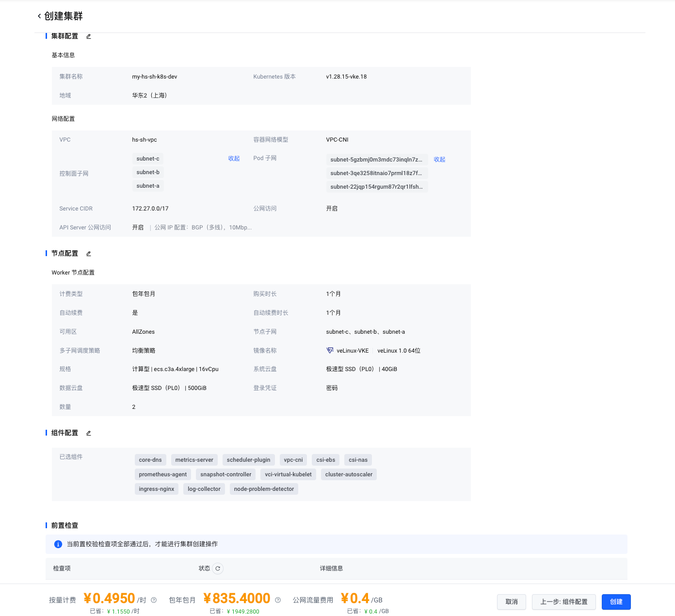The image size is (675, 616).
Task: Open help tooltip next to 包年包月 price
Action: pos(278,600)
